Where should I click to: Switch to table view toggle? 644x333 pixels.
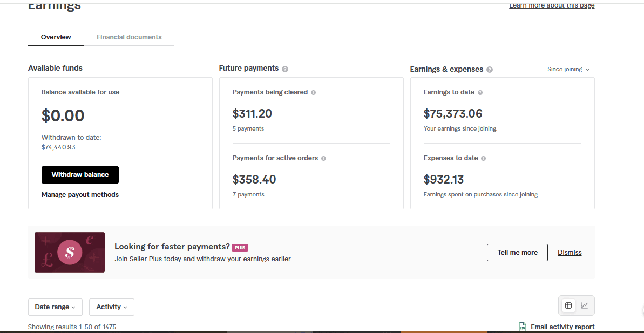tap(568, 305)
